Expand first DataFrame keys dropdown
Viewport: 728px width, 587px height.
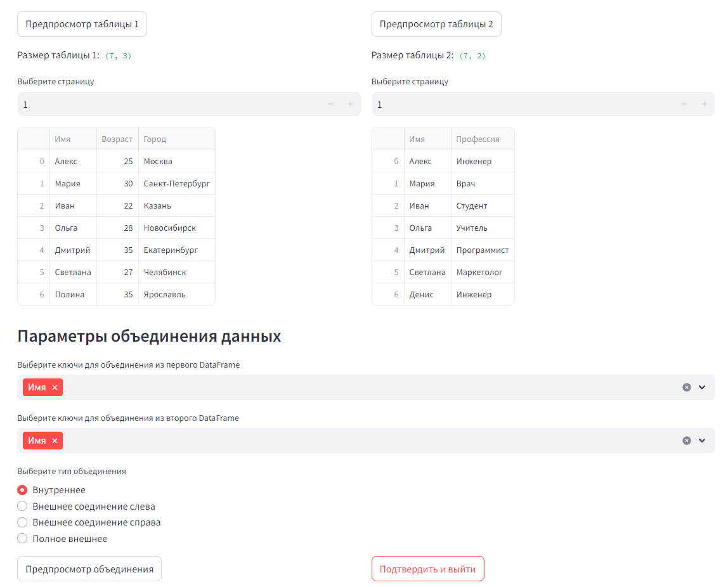(702, 387)
